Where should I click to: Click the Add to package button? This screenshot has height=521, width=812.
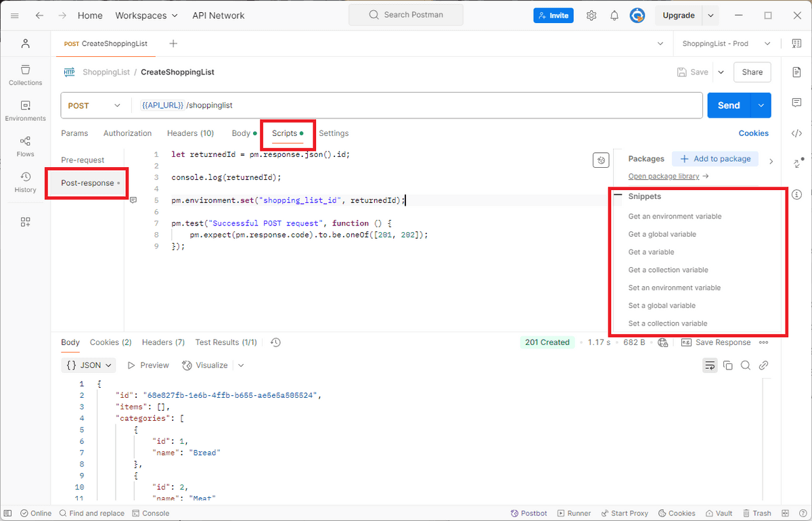pos(715,158)
